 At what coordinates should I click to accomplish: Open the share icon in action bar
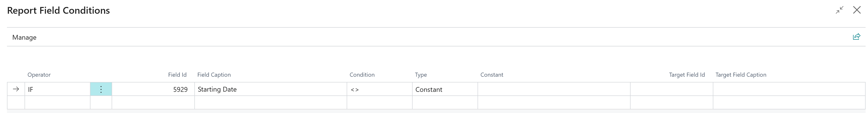(x=856, y=37)
